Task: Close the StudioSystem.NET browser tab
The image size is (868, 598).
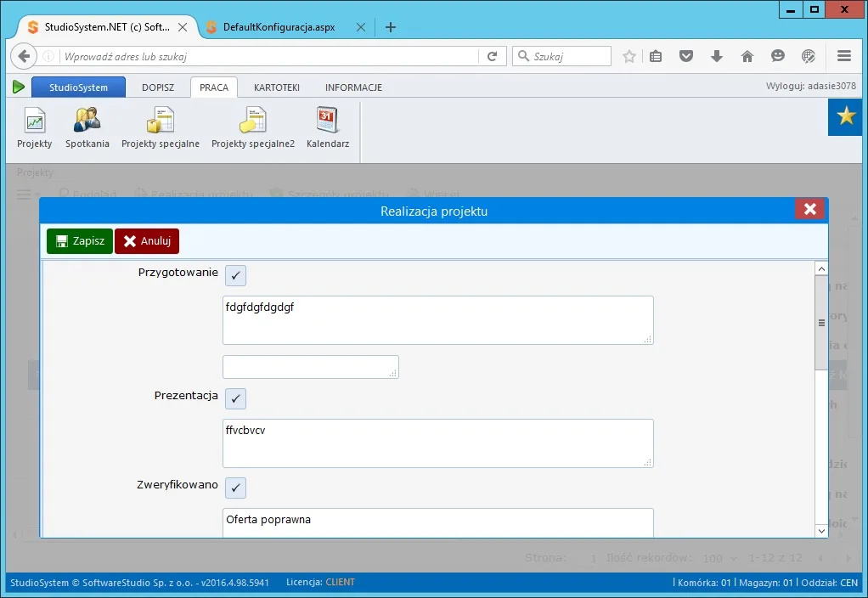Action: coord(182,27)
